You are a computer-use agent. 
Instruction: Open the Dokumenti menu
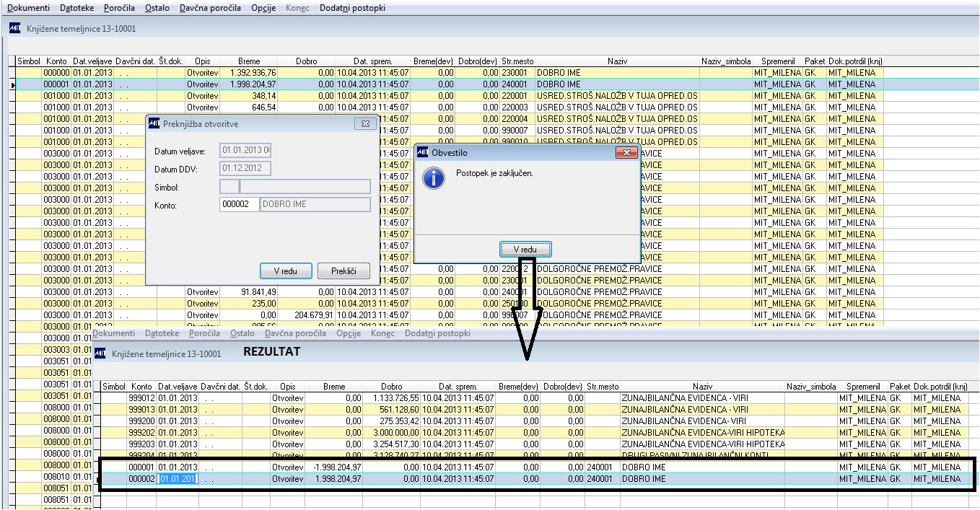pyautogui.click(x=28, y=8)
